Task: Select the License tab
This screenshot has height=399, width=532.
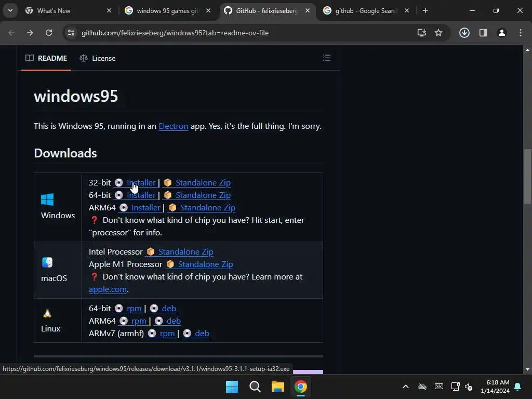Action: [97, 58]
